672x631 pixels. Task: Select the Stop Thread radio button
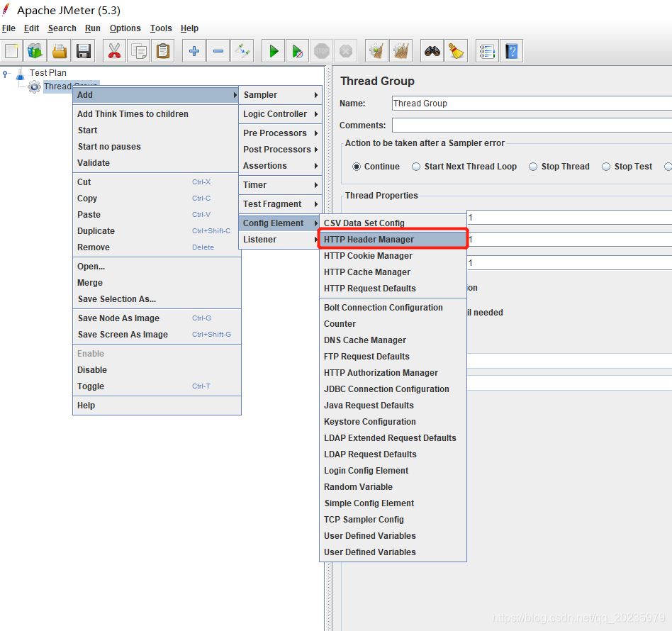click(533, 167)
